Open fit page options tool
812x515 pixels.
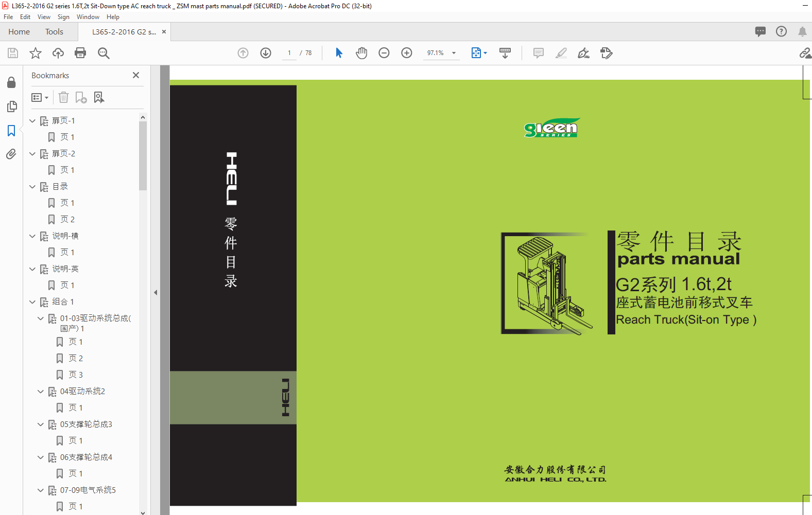pyautogui.click(x=479, y=53)
